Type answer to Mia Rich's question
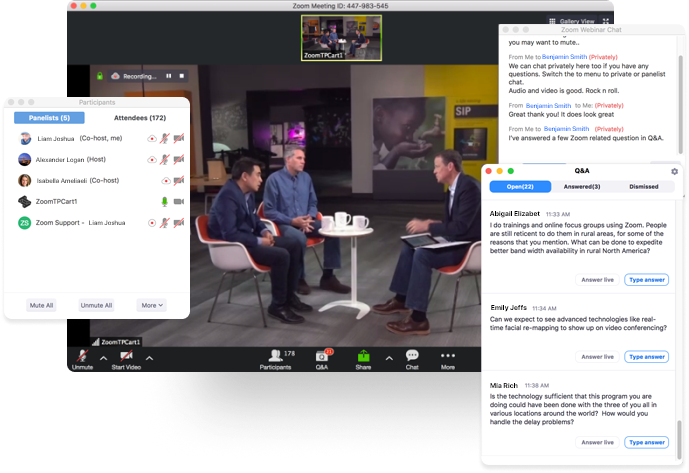 tap(646, 442)
